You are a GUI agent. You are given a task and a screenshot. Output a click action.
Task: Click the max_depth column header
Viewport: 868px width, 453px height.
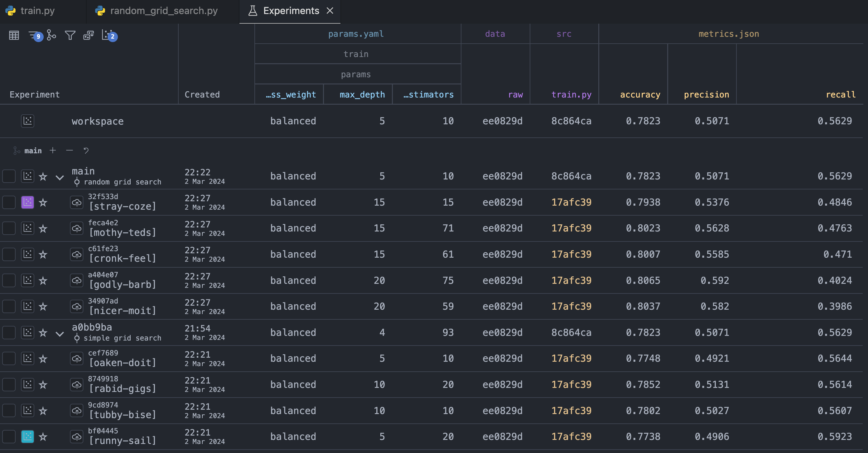(362, 95)
